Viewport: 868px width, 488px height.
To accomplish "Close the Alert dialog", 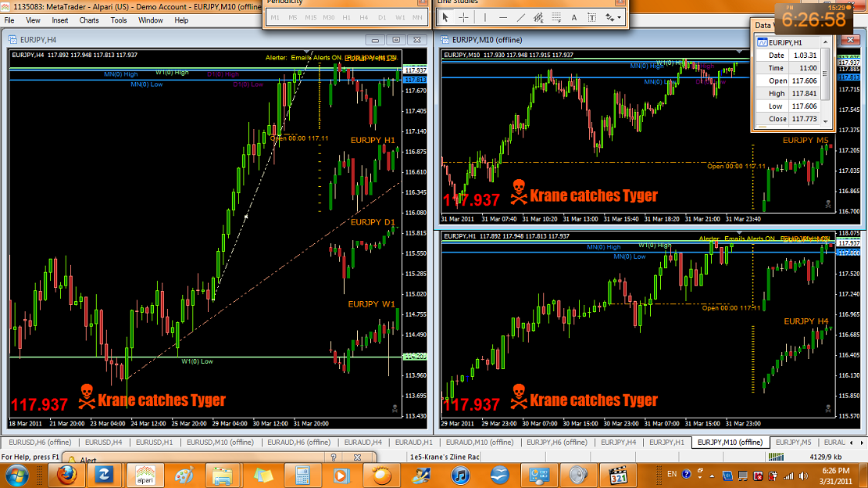I will [x=358, y=457].
